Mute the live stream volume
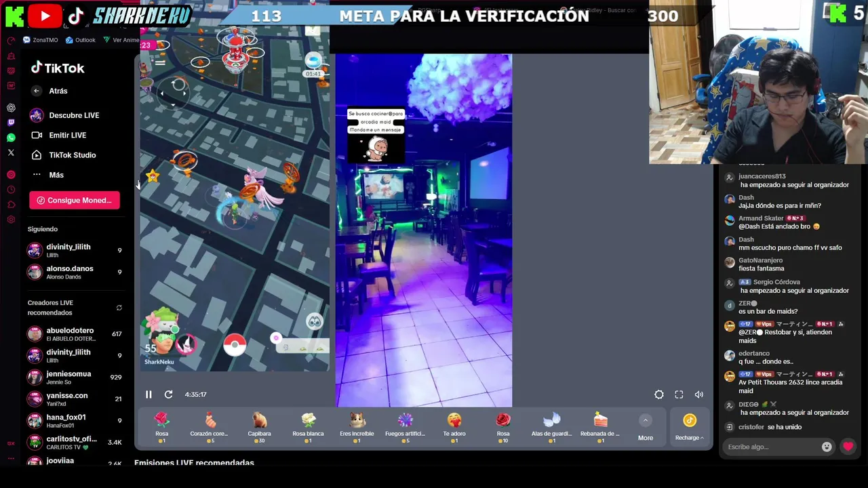The width and height of the screenshot is (868, 488). point(699,394)
